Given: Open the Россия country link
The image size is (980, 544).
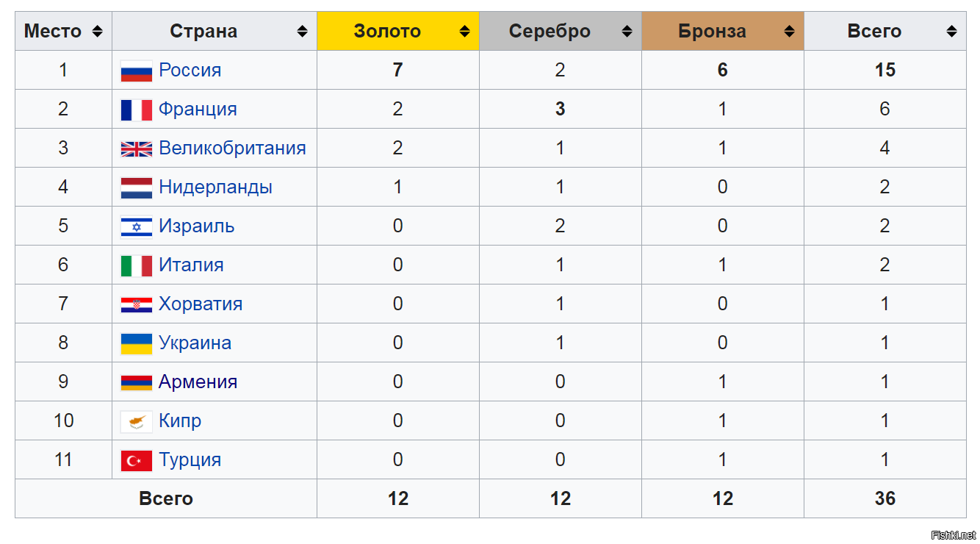Looking at the screenshot, I should pos(190,71).
